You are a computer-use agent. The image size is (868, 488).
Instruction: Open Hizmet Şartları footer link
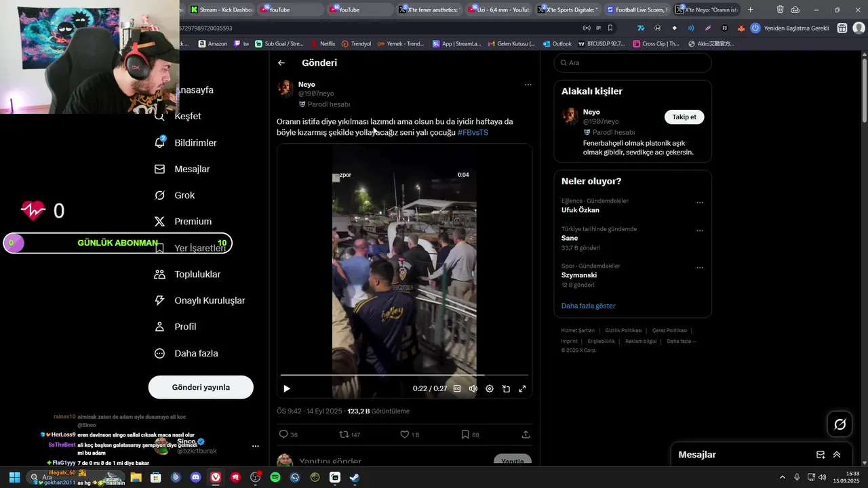click(x=578, y=331)
